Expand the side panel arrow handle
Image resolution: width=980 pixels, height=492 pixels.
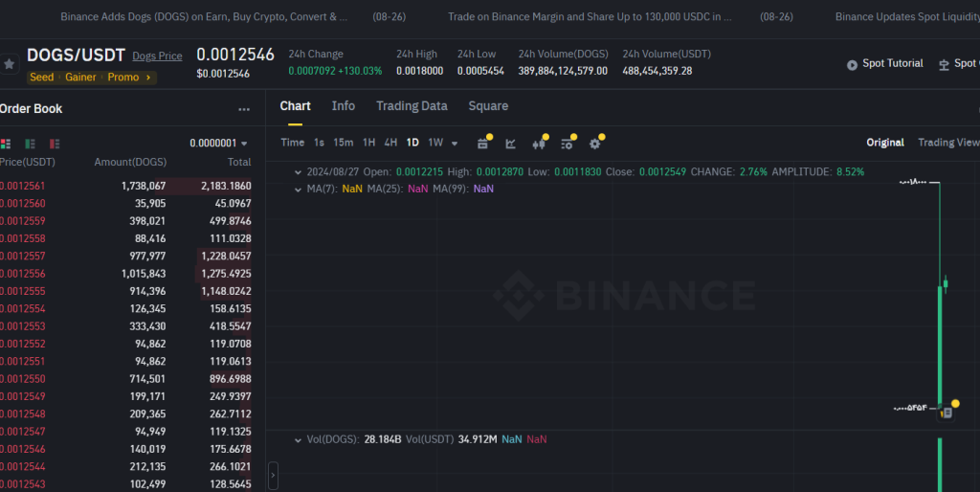pos(273,475)
